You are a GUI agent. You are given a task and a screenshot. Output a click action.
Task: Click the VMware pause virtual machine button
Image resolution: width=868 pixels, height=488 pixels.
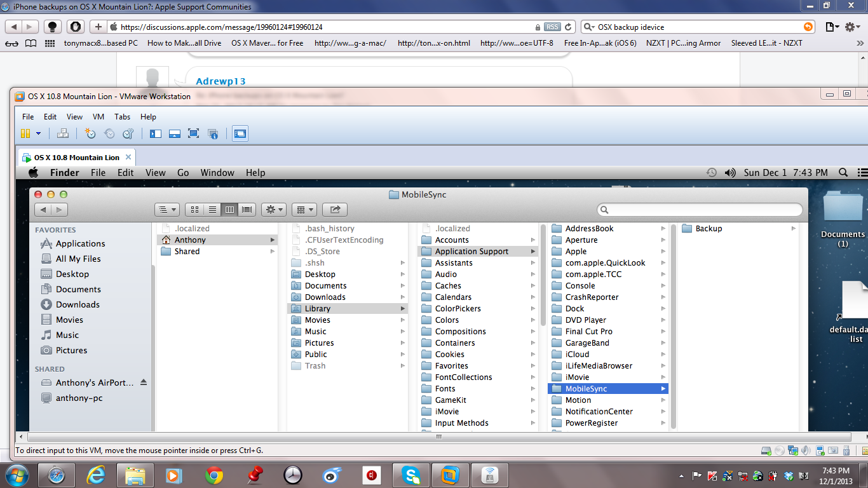(25, 133)
